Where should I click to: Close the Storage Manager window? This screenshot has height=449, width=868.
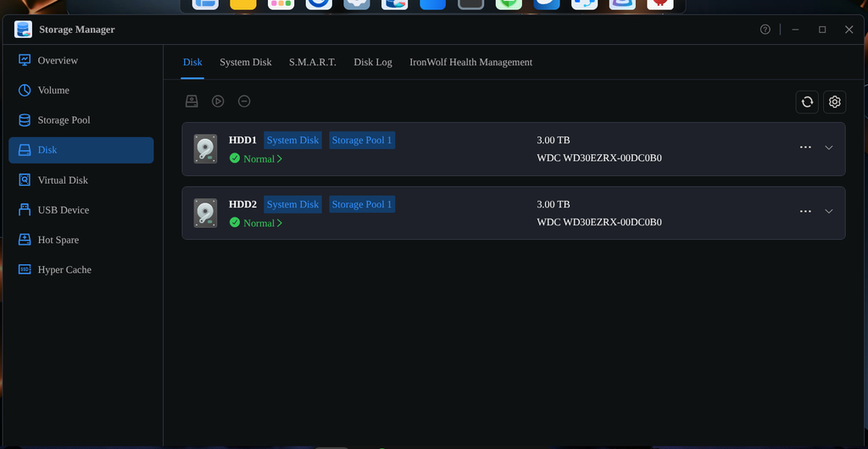(x=849, y=30)
